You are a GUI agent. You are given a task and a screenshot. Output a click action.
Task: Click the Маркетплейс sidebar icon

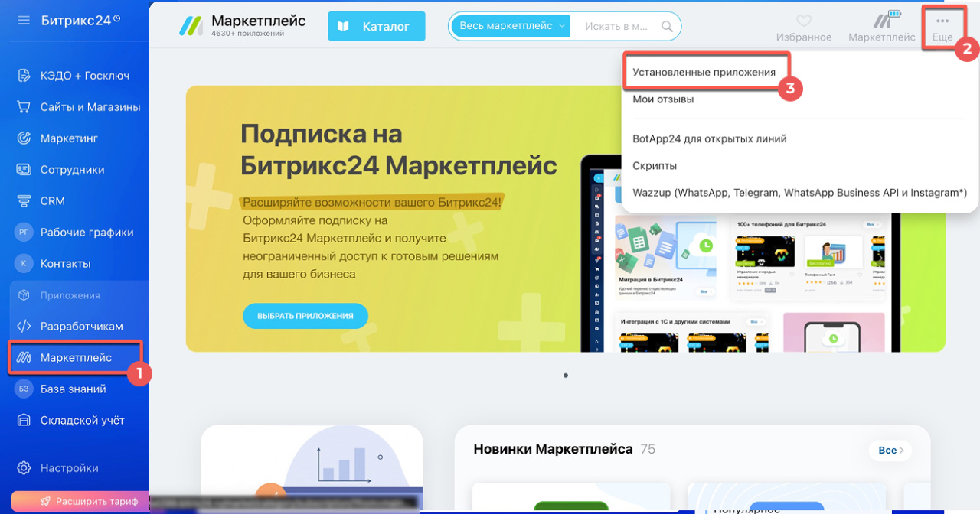pyautogui.click(x=24, y=358)
